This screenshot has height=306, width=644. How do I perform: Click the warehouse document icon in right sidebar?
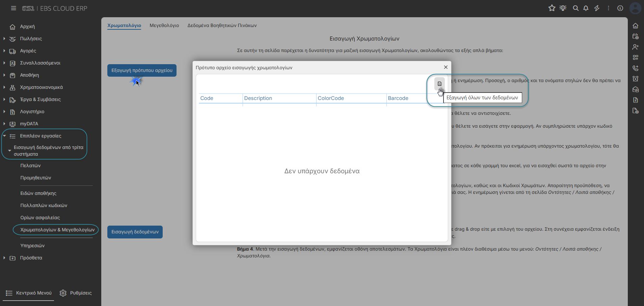point(636,90)
